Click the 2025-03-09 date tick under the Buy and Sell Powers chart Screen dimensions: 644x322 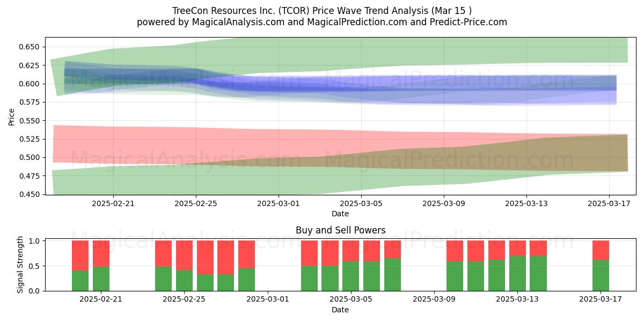point(434,299)
